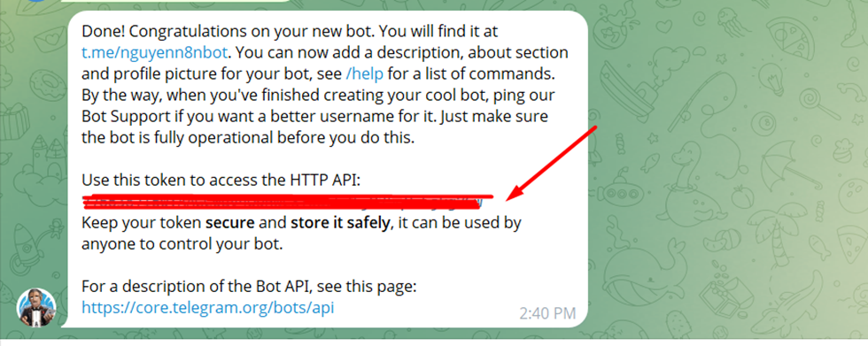This screenshot has width=868, height=346.
Task: Click the 2:40 PM message timestamp
Action: pyautogui.click(x=547, y=314)
